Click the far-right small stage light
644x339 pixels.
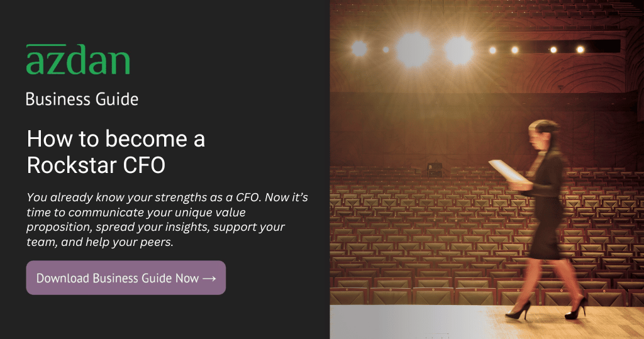(580, 50)
